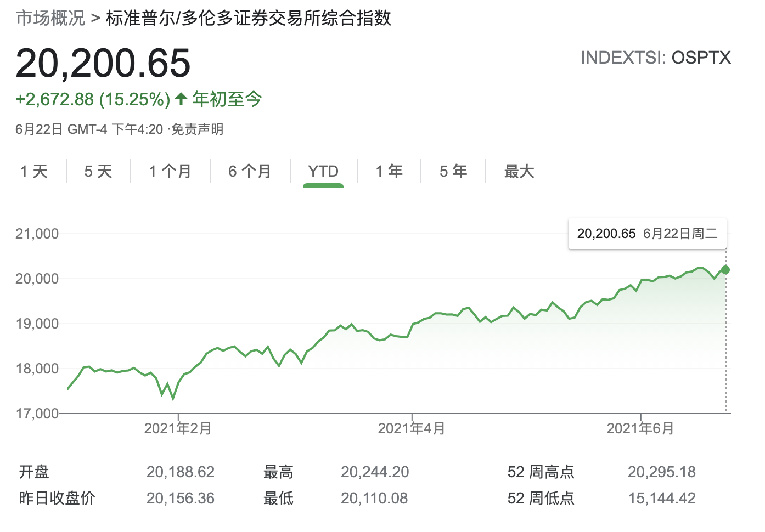Select the 1 天 time range tab
The width and height of the screenshot is (765, 532).
point(34,172)
